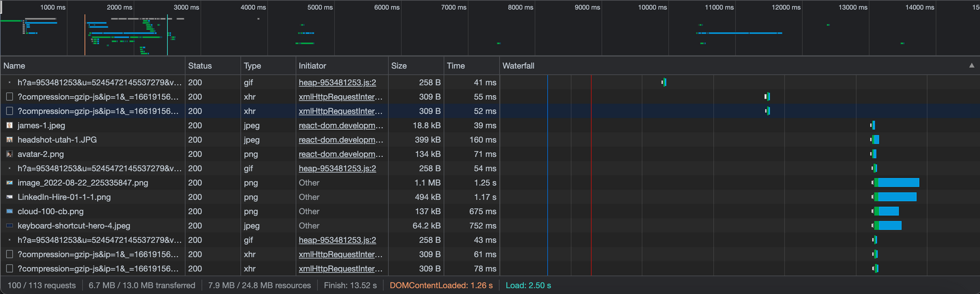Viewport: 980px width, 294px height.
Task: Click the icon of the 55 ms xhr request
Action: pos(9,97)
